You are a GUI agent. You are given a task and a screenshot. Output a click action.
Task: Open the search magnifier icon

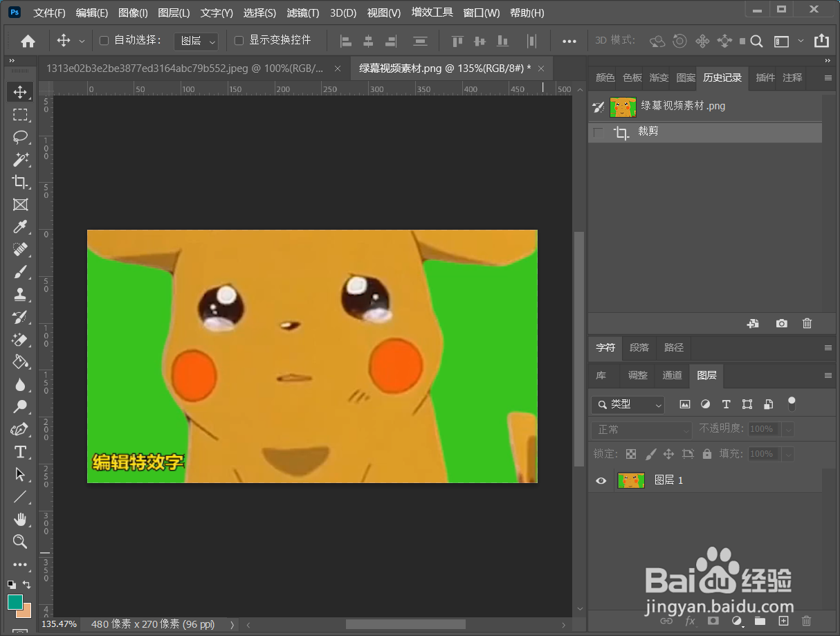756,42
